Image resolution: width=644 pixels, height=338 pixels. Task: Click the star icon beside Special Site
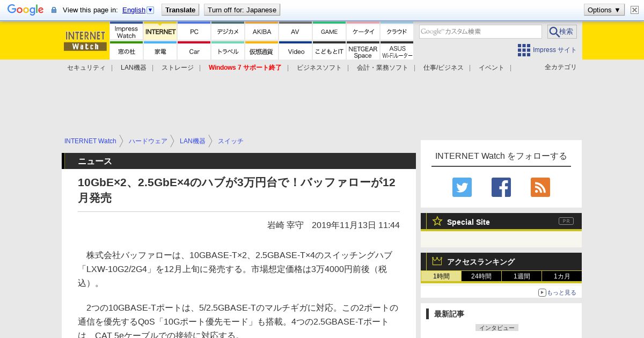[437, 221]
